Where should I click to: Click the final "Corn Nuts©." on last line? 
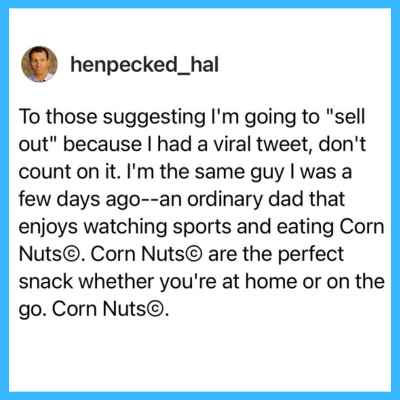point(111,309)
